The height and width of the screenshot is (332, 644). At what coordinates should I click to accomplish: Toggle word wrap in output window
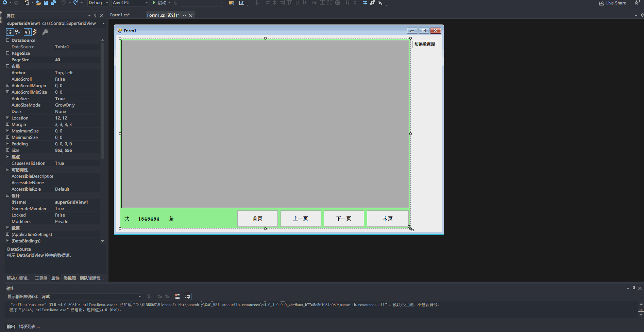pos(188,297)
